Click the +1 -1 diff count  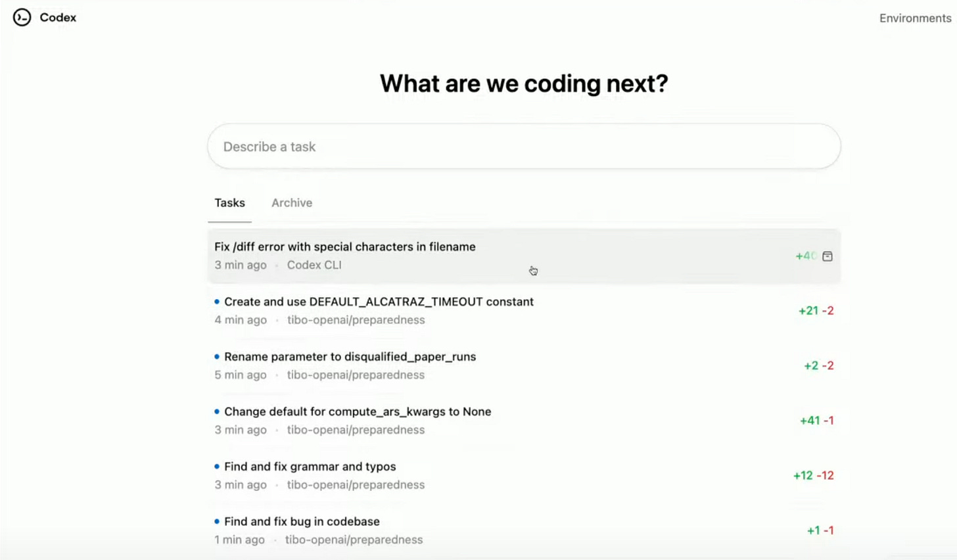pos(820,530)
